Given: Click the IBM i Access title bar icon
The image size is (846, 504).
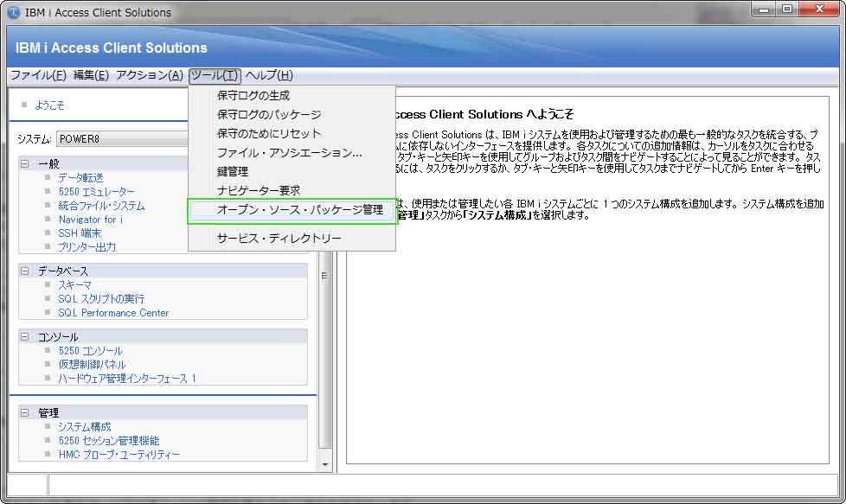Looking at the screenshot, I should pos(13,12).
